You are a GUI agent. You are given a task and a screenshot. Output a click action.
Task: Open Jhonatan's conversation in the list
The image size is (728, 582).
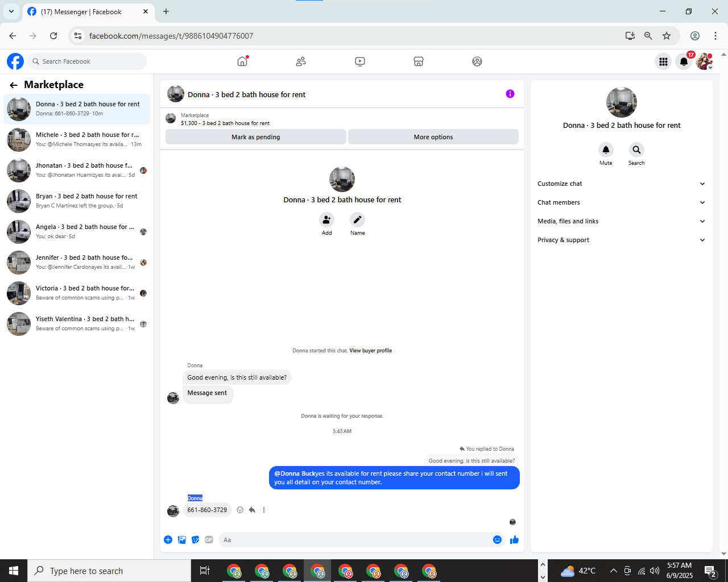click(77, 171)
